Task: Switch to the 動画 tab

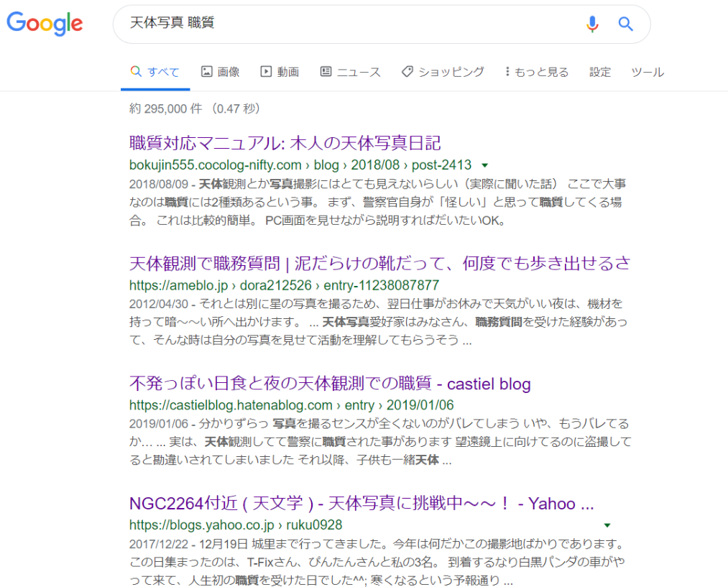Action: pyautogui.click(x=280, y=72)
